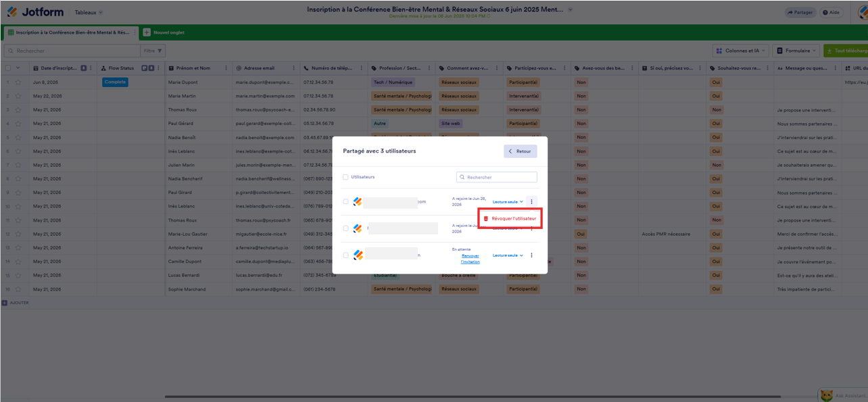The image size is (868, 402).
Task: Focus the table Rechercher search field
Action: click(x=72, y=51)
